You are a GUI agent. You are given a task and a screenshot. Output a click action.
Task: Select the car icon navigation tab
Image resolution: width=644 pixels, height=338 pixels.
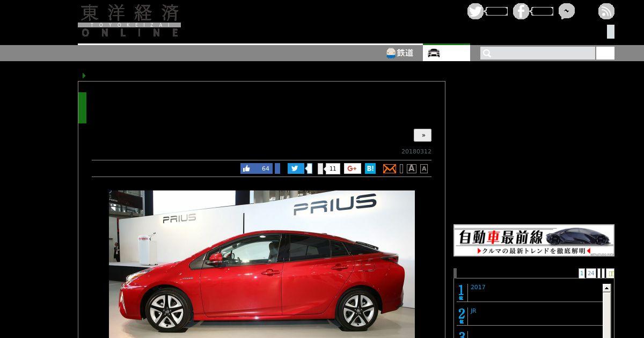click(x=445, y=53)
